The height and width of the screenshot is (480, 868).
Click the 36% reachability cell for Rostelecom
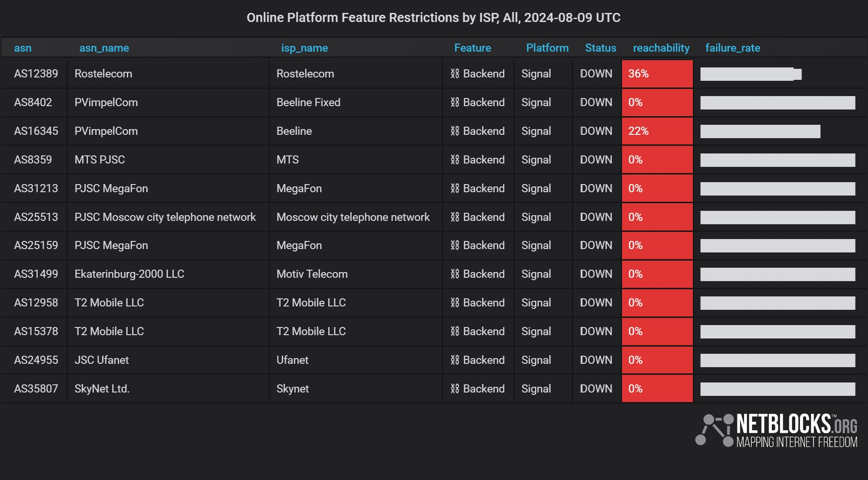pyautogui.click(x=657, y=74)
